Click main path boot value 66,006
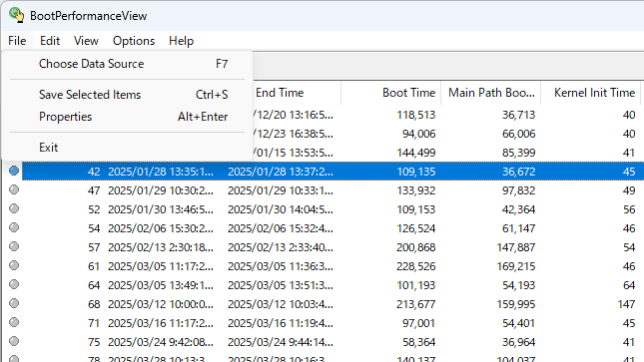Viewport: 644px width, 362px height. click(x=519, y=134)
